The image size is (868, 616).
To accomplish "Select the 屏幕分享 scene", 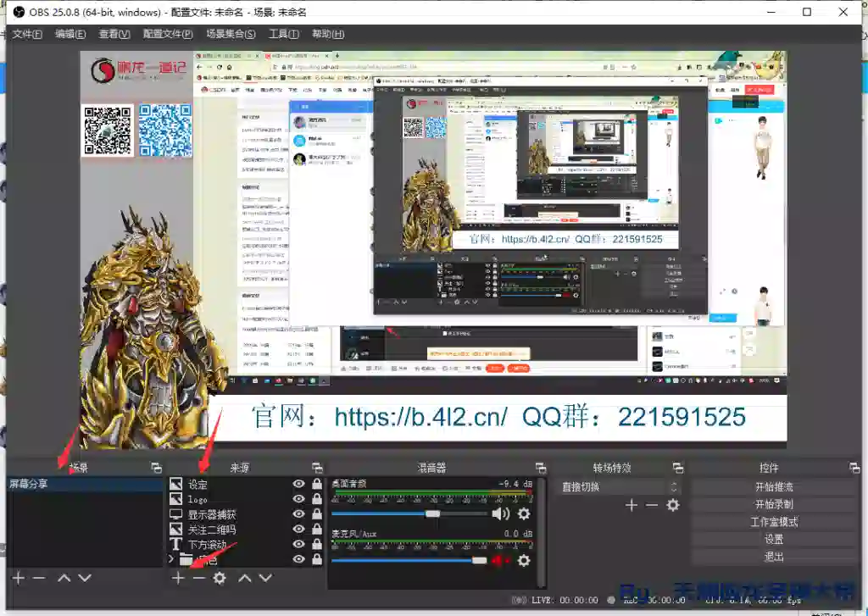I will (x=85, y=484).
